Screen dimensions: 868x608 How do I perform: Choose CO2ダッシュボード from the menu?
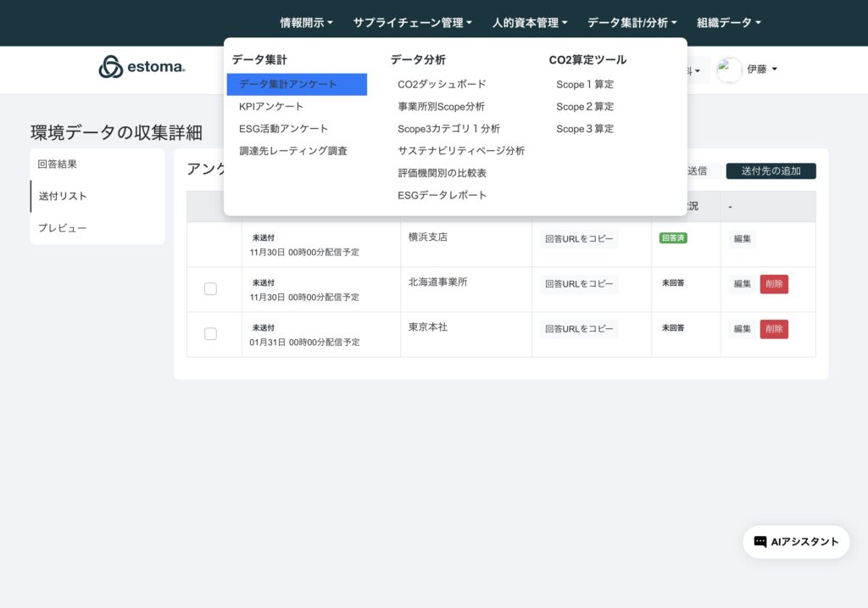point(442,84)
